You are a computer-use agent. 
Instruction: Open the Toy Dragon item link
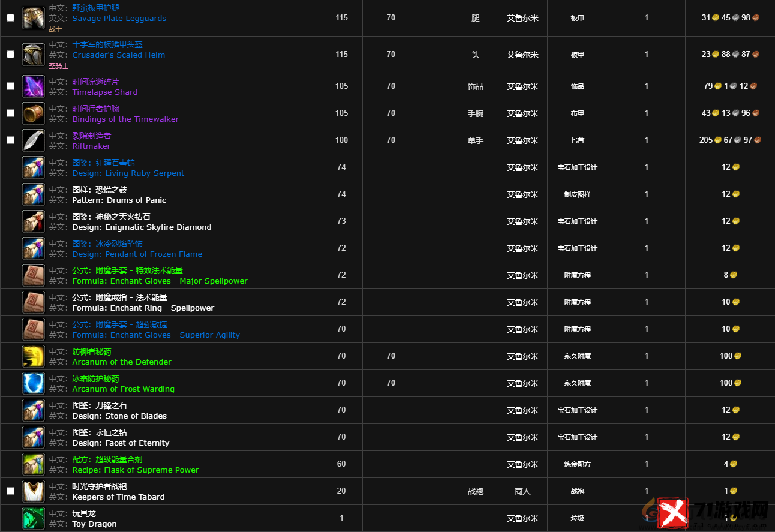(x=94, y=524)
